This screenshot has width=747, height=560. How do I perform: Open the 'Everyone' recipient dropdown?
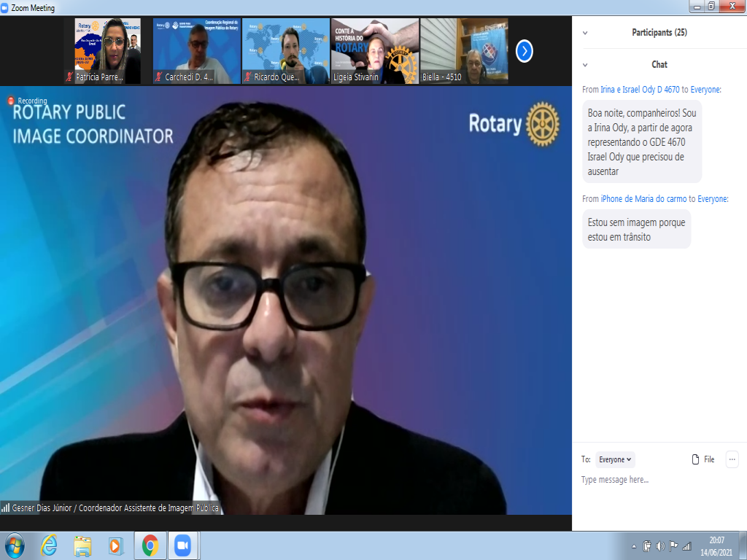616,459
